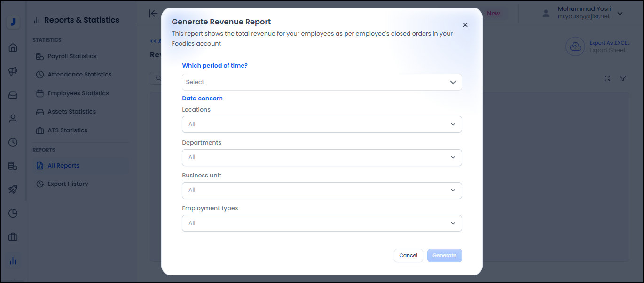The width and height of the screenshot is (644, 283).
Task: Open the period of time dropdown
Action: click(x=322, y=82)
